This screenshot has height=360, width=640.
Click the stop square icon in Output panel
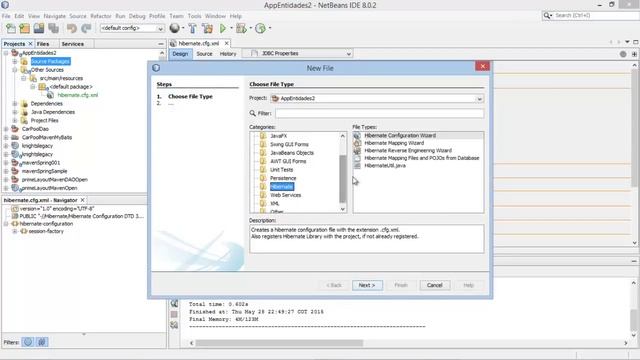(x=174, y=314)
